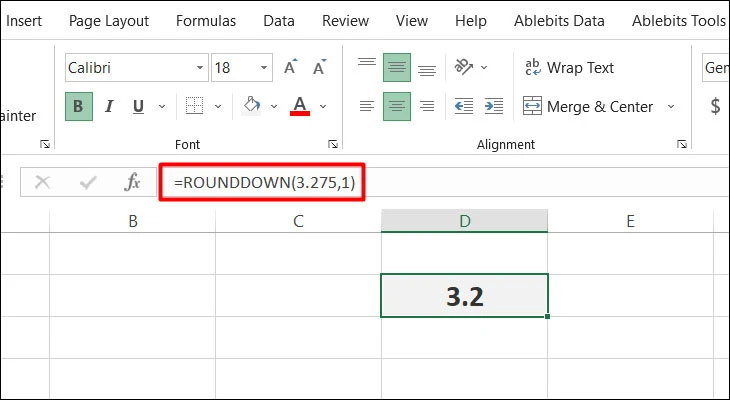Image resolution: width=730 pixels, height=400 pixels.
Task: Open the Borders dropdown arrow
Action: 218,106
